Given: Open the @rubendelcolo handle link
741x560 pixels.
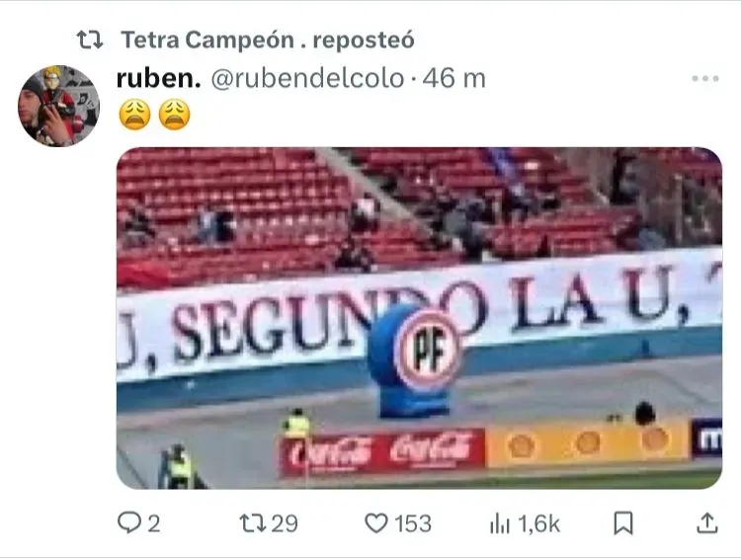Looking at the screenshot, I should pyautogui.click(x=307, y=78).
